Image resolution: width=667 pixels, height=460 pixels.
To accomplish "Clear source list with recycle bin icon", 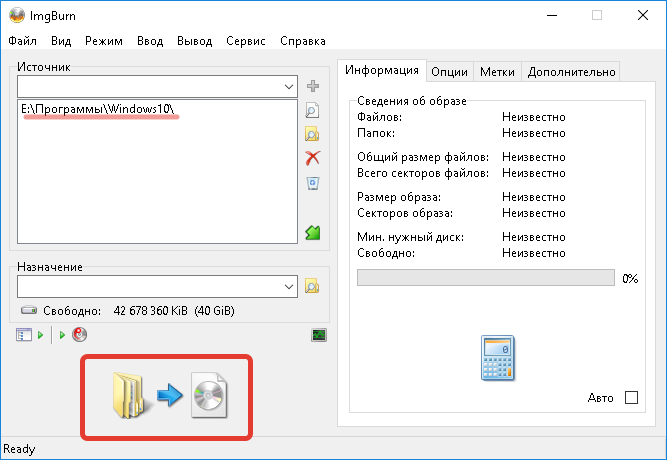I will pos(313,183).
